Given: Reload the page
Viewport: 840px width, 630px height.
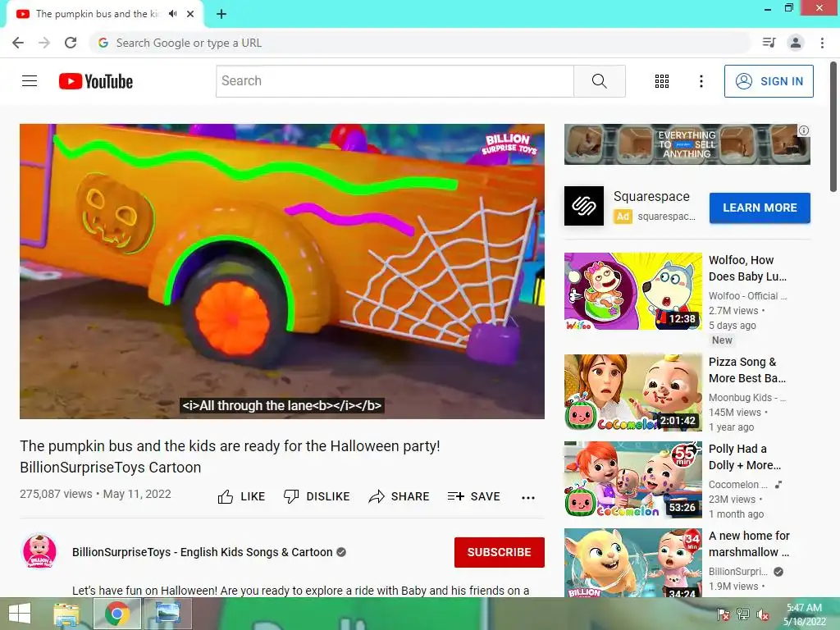Looking at the screenshot, I should point(71,43).
